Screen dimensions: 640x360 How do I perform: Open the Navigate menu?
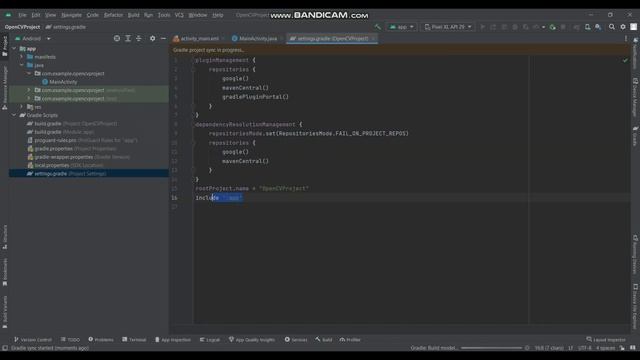(x=71, y=15)
